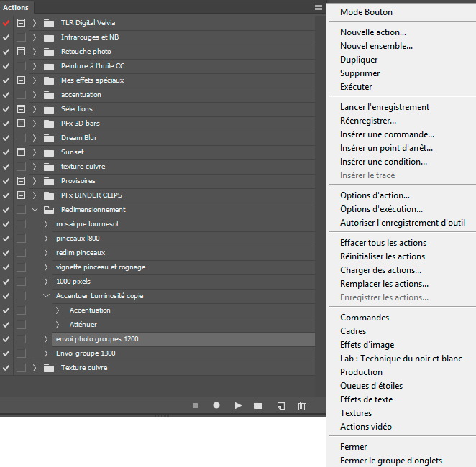Choose Mode Bouton from the menu
This screenshot has width=476, height=467.
point(366,12)
